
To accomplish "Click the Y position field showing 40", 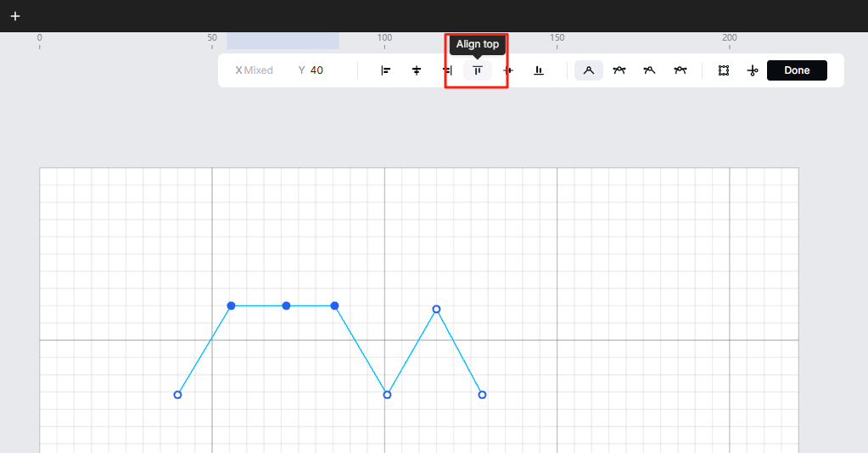I will pos(316,70).
